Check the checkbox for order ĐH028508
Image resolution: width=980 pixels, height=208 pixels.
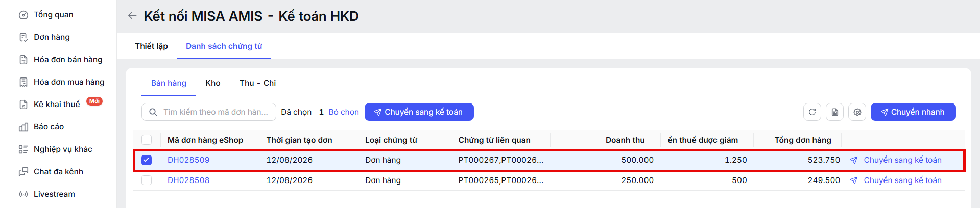pos(147,180)
